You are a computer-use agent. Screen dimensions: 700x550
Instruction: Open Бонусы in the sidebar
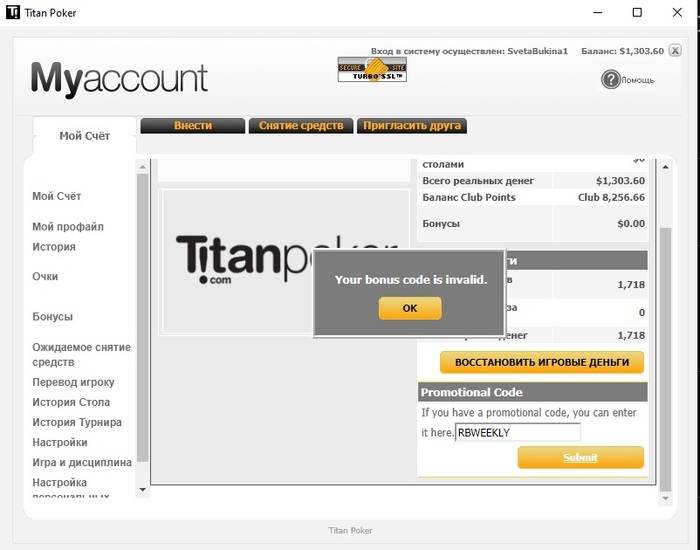[x=52, y=317]
